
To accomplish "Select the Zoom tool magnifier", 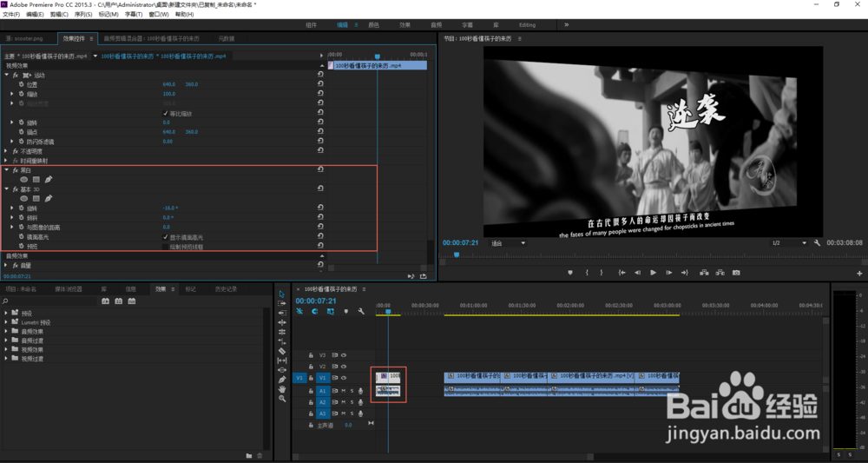I will (x=282, y=398).
